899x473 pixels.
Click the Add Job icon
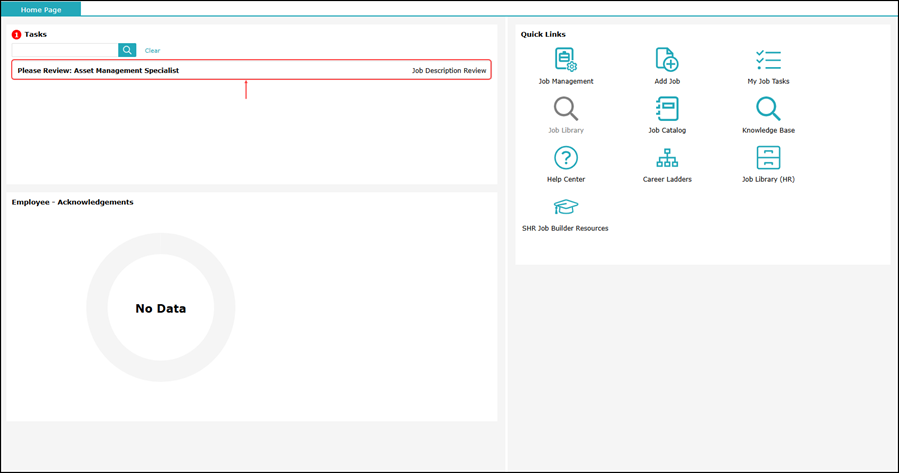pos(667,60)
